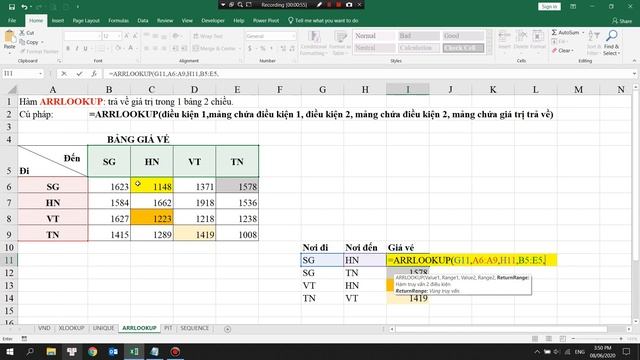Select the Good cell style
Viewport: 640px width, 360px height.
coord(463,36)
